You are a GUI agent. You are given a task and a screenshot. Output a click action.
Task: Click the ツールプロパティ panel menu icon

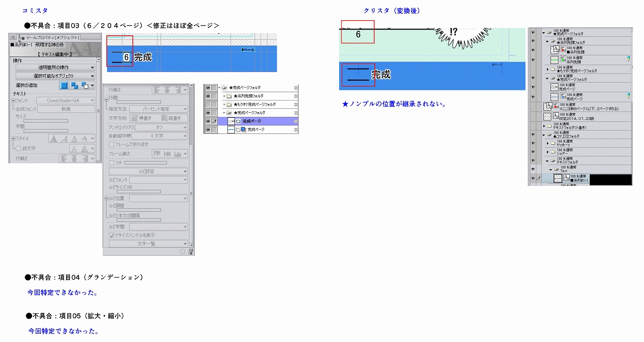13,37
